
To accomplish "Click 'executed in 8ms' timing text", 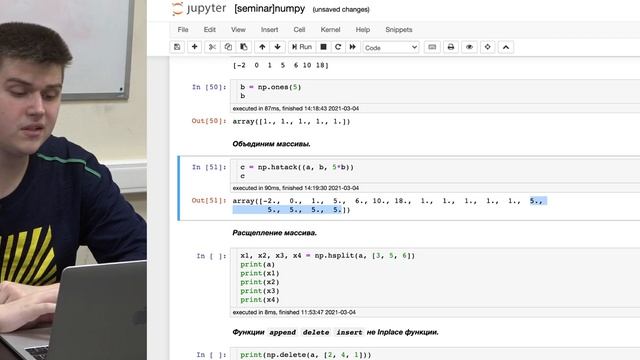I will pos(294,312).
